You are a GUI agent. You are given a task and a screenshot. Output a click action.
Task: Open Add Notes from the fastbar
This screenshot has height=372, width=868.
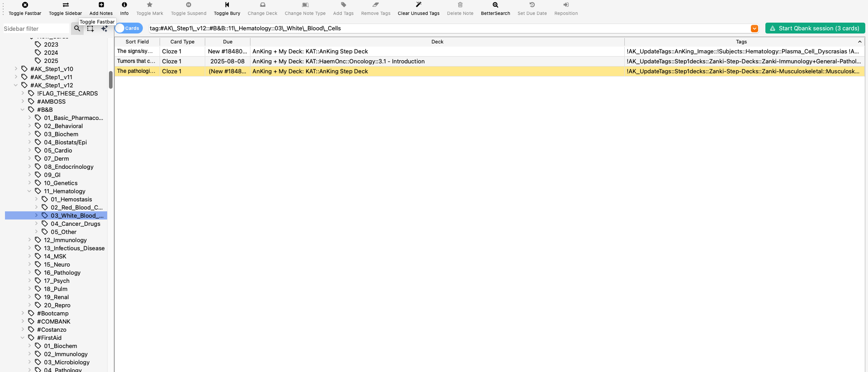pos(101,5)
